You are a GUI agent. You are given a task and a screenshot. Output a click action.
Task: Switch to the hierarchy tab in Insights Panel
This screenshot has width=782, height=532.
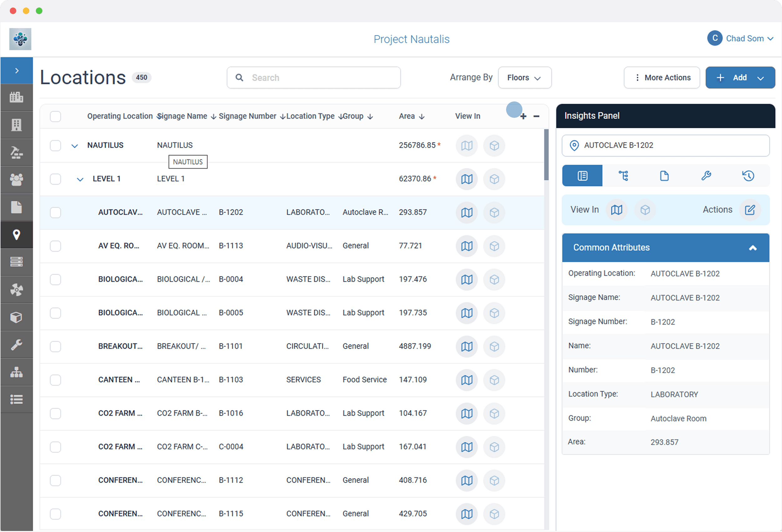click(623, 175)
